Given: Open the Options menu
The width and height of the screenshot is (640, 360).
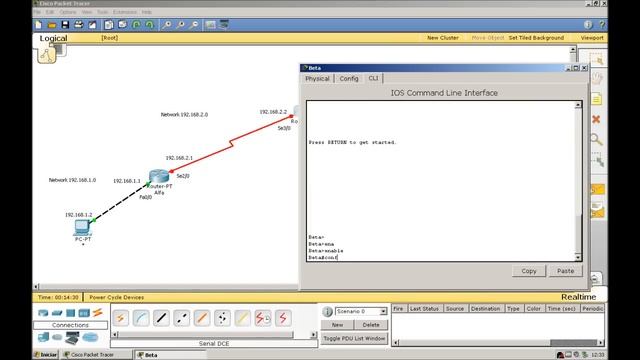Looking at the screenshot, I should [68, 12].
